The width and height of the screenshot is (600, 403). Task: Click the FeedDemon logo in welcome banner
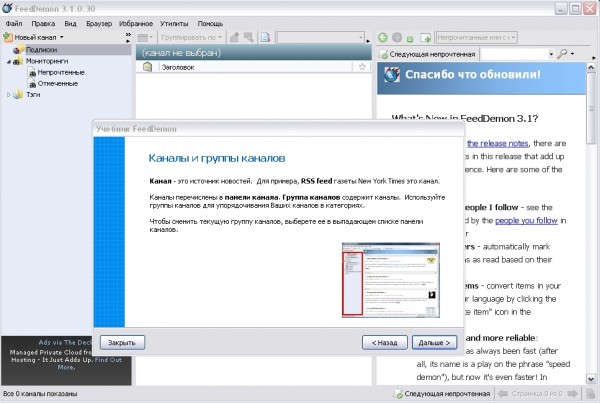point(391,75)
